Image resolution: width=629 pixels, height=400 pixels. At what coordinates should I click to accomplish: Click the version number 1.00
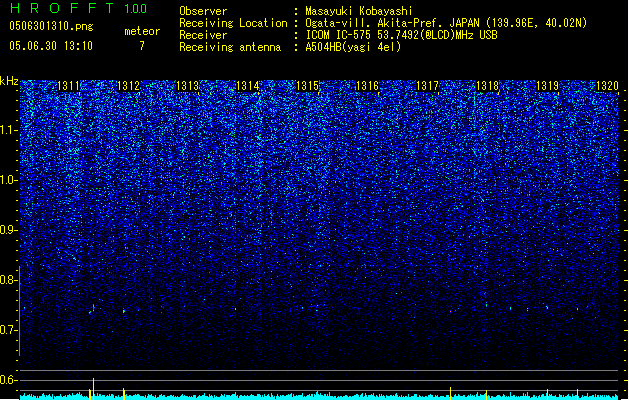click(136, 8)
